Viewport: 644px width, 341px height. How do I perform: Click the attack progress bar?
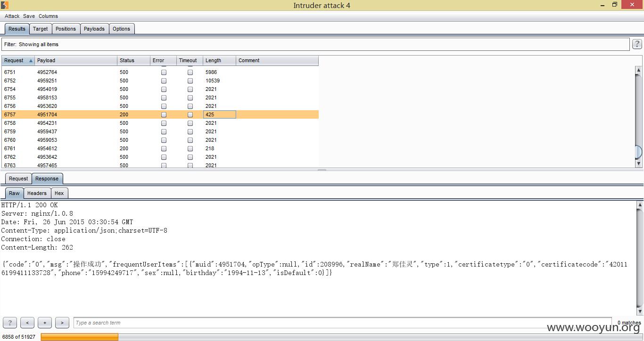pyautogui.click(x=341, y=337)
